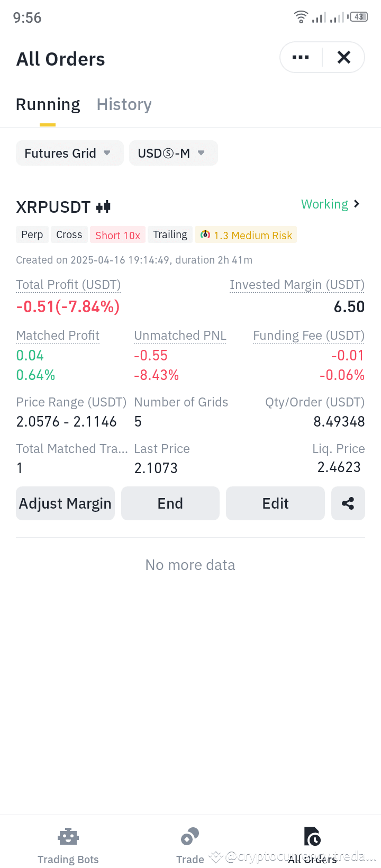Open the Trading Bots robot icon
This screenshot has width=381, height=868.
pos(68,837)
